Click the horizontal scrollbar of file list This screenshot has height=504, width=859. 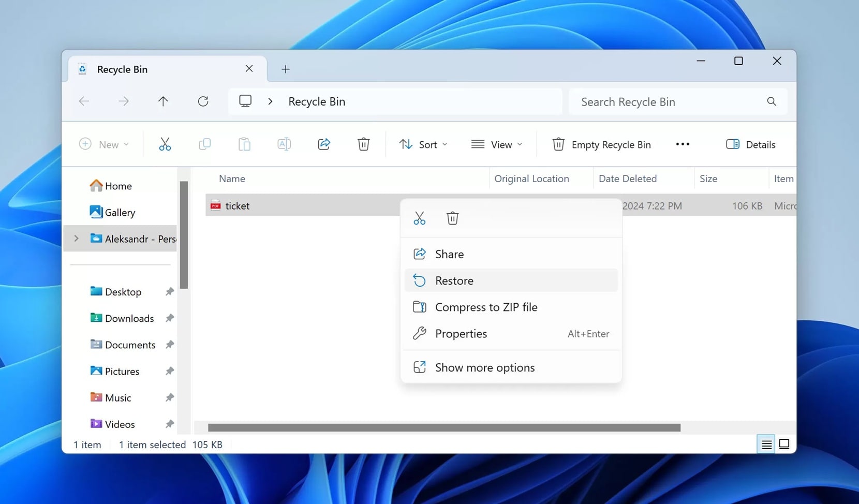(x=444, y=427)
